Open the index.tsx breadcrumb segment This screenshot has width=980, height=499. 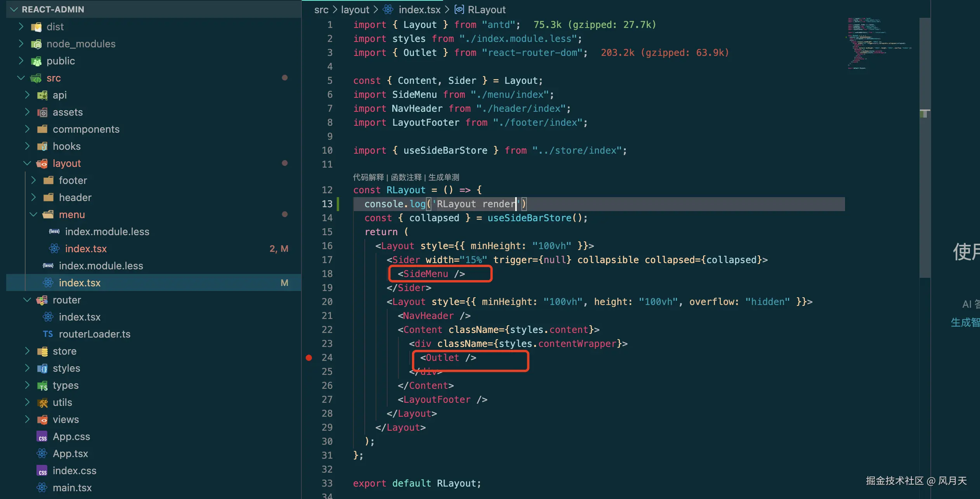tap(419, 10)
